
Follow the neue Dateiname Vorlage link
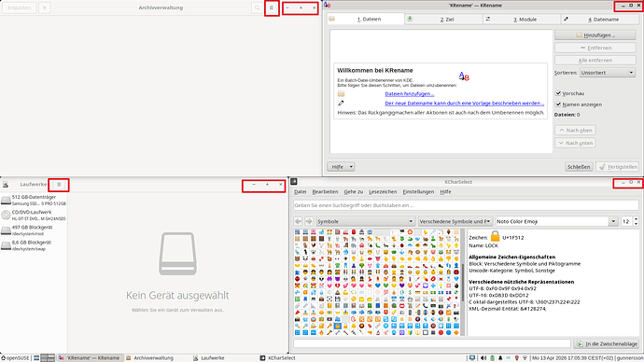(x=465, y=103)
